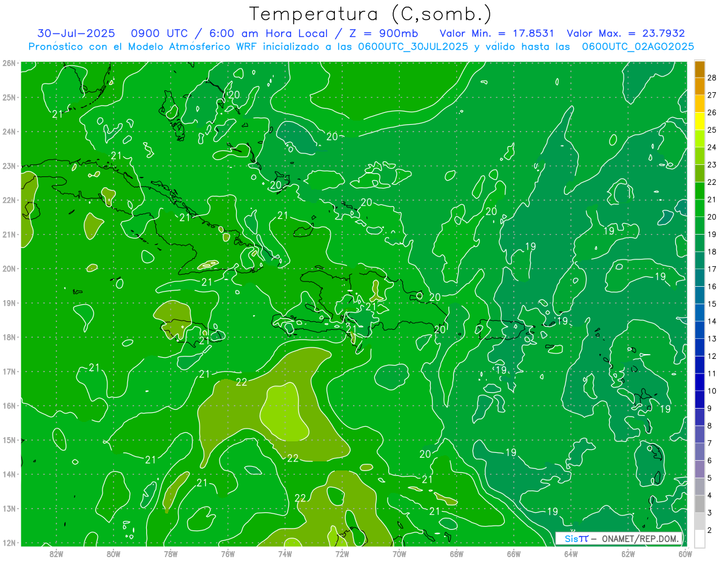Screen dimensions: 728x562
Task: Click legend scale label "23"
Action: pos(712,165)
